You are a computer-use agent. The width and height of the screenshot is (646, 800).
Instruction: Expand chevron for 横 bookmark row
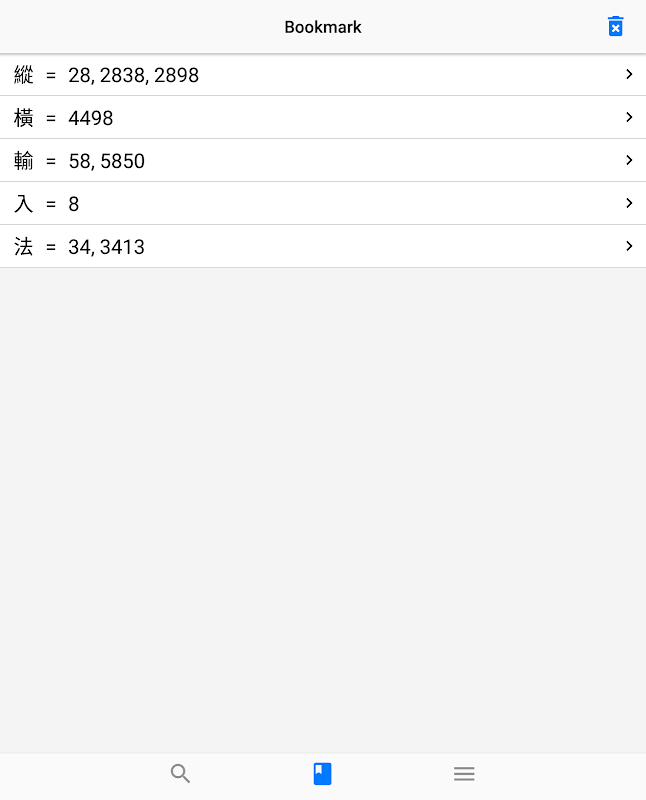tap(629, 117)
